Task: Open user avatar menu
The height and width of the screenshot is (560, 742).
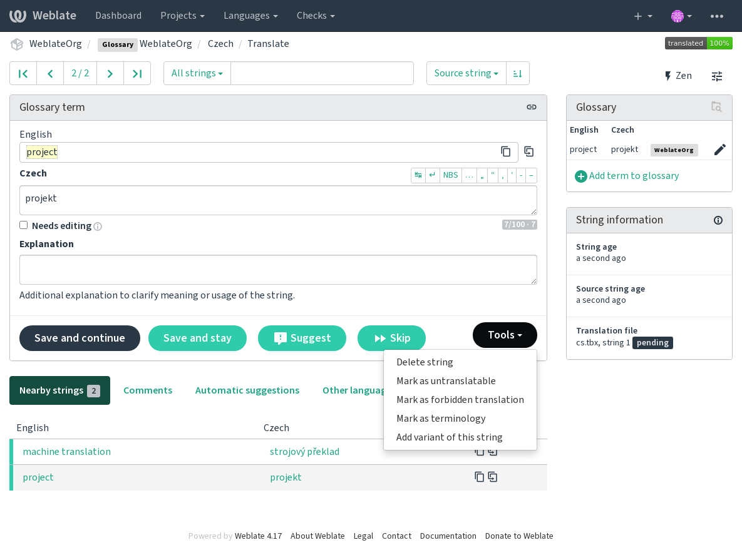Action: (681, 16)
